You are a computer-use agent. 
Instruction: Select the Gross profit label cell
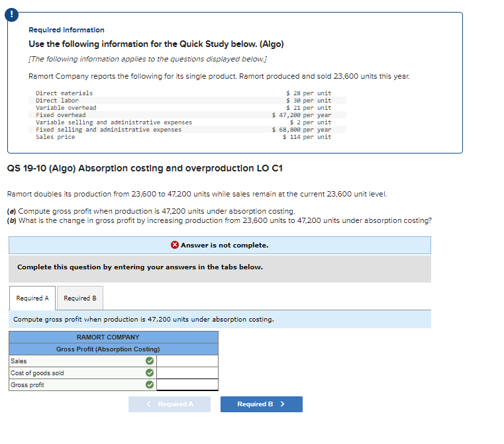point(83,384)
